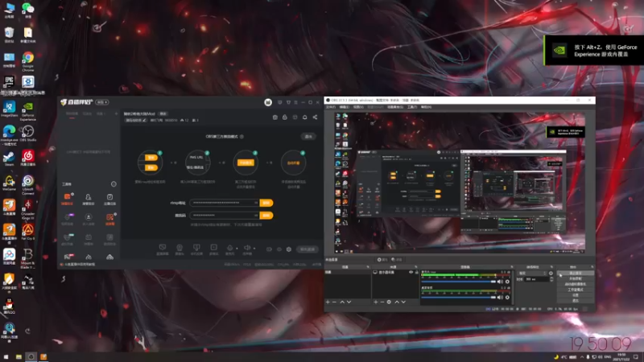Open the 视图 menu in OBS
644x362 pixels.
coord(358,107)
